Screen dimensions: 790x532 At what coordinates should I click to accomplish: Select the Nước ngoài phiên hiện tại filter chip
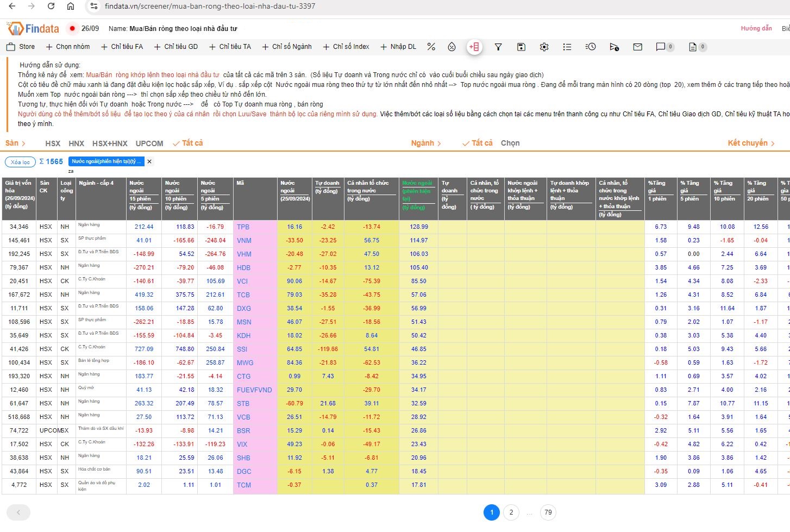[x=106, y=161]
